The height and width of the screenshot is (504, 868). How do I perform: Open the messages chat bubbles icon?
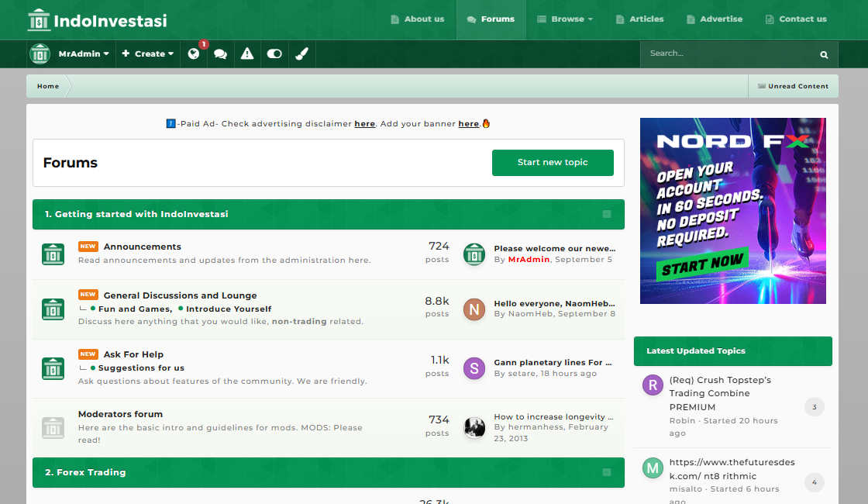pos(220,54)
